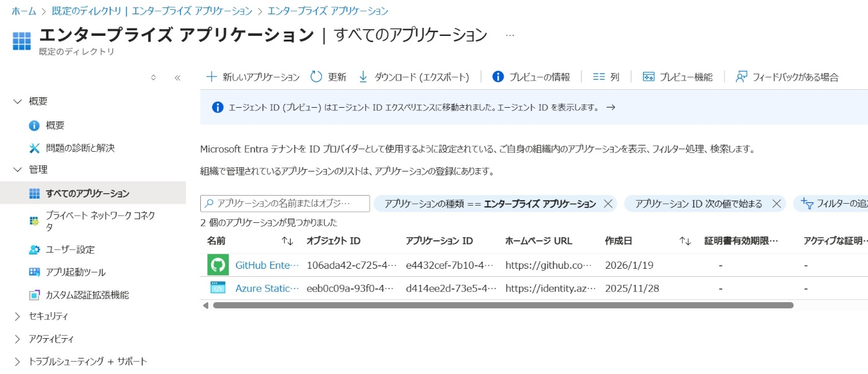Click application ID d414ee2d-73e5-4…
Image resolution: width=868 pixels, height=374 pixels.
[450, 288]
